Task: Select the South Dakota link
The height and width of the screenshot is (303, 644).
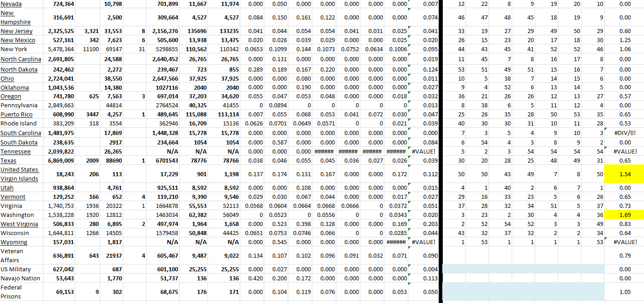Action: click(19, 142)
